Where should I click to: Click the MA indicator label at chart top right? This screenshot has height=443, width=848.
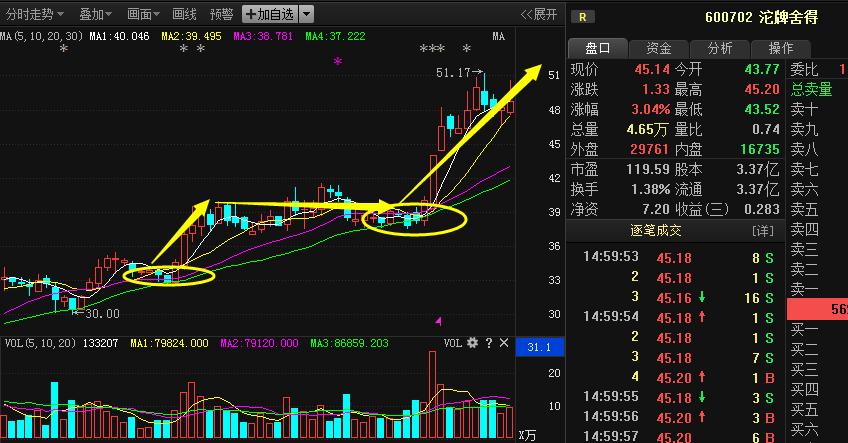tap(499, 36)
